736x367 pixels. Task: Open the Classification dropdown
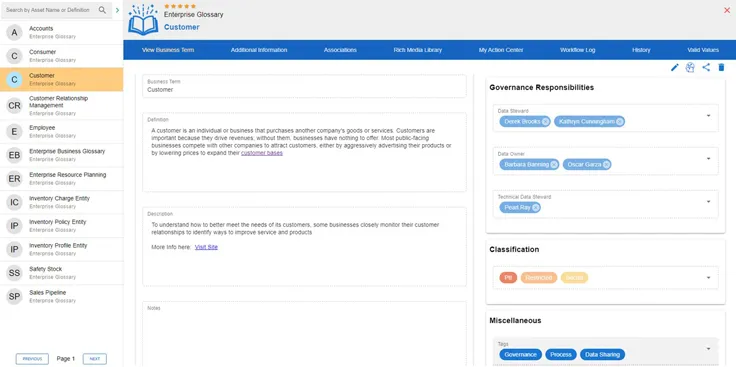[x=708, y=278]
